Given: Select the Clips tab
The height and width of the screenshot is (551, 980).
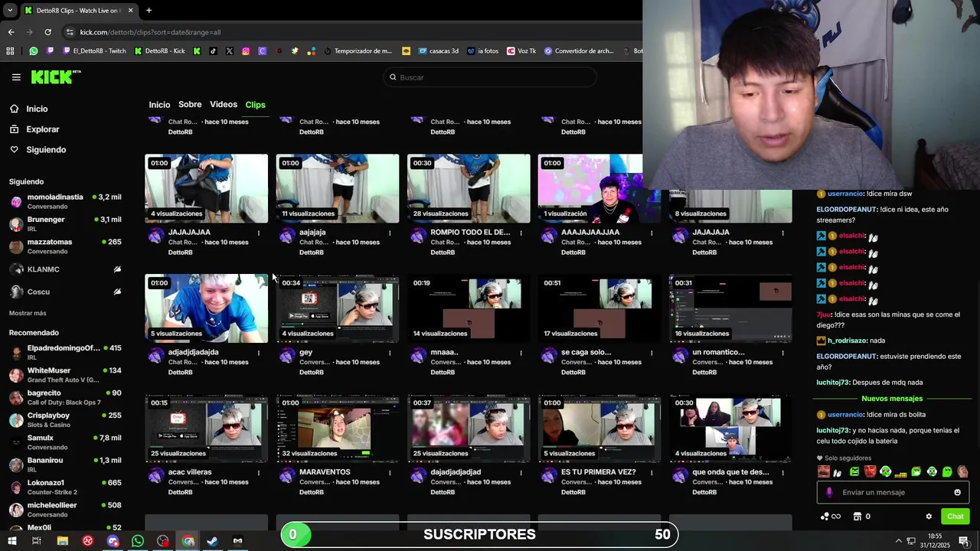Looking at the screenshot, I should coord(255,105).
